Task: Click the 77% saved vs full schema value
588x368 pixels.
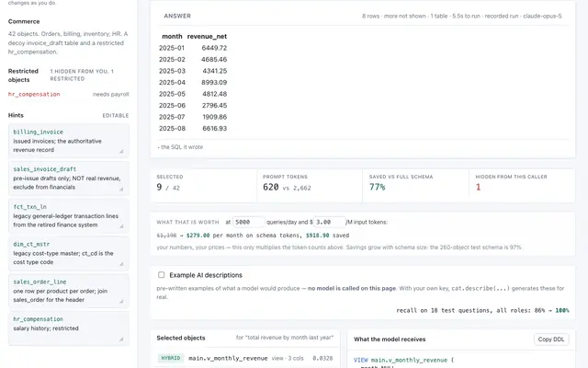Action: tap(378, 187)
